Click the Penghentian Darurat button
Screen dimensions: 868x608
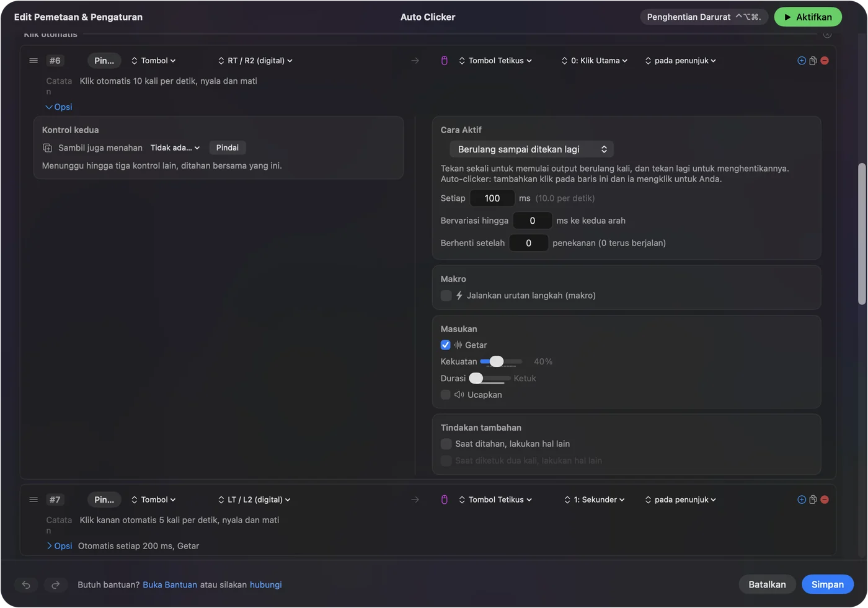click(x=704, y=17)
